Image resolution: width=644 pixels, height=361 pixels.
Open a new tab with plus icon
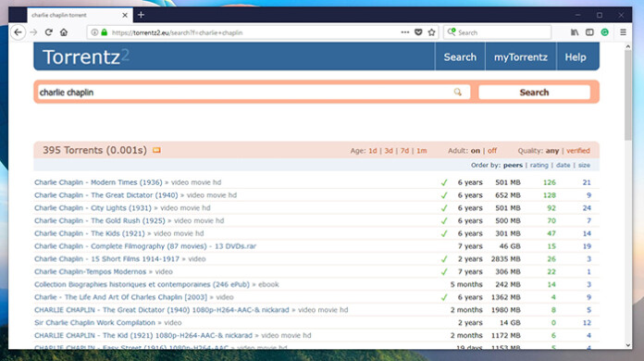click(141, 15)
